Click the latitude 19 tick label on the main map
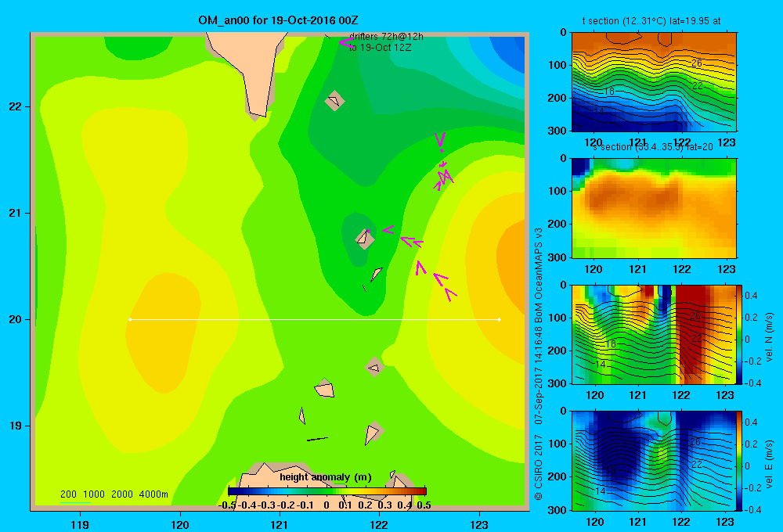This screenshot has width=783, height=532. [16, 426]
